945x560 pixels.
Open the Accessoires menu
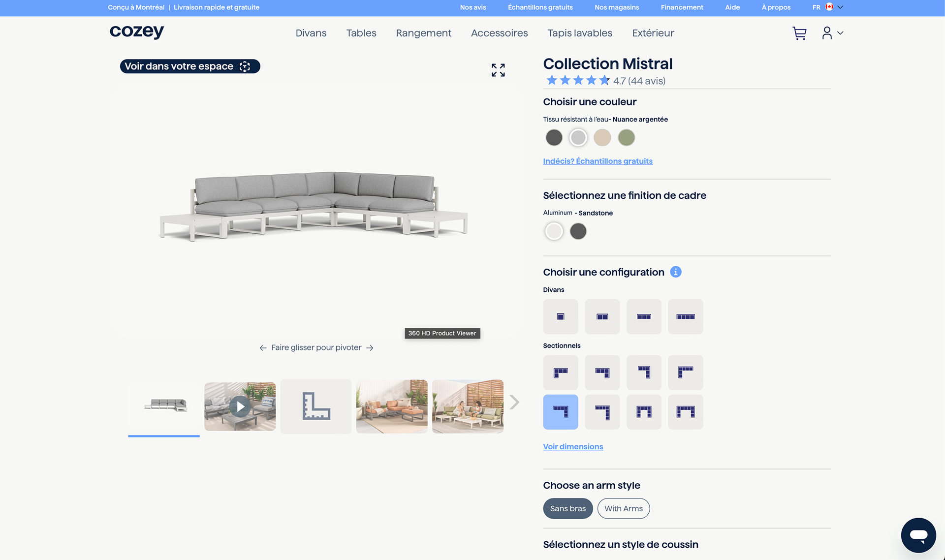point(500,33)
